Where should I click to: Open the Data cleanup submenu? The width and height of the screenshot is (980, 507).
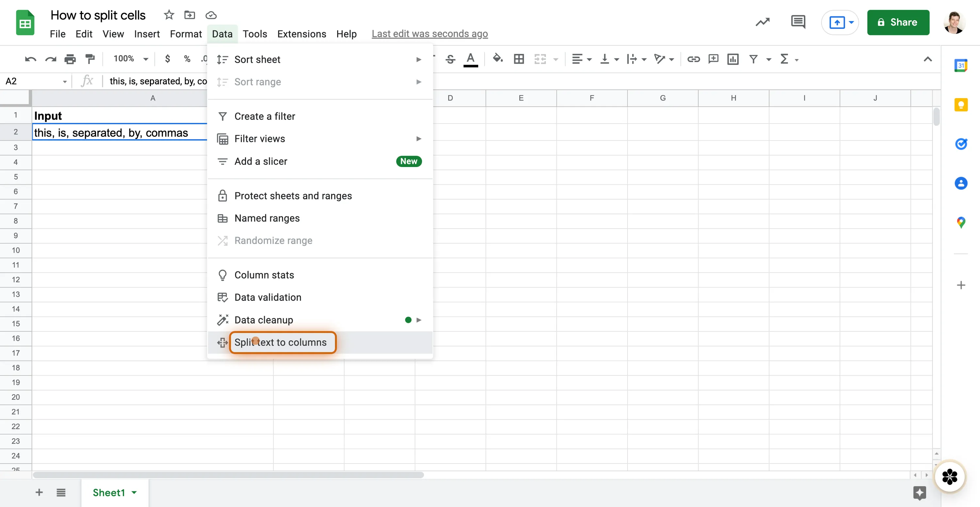pos(320,320)
